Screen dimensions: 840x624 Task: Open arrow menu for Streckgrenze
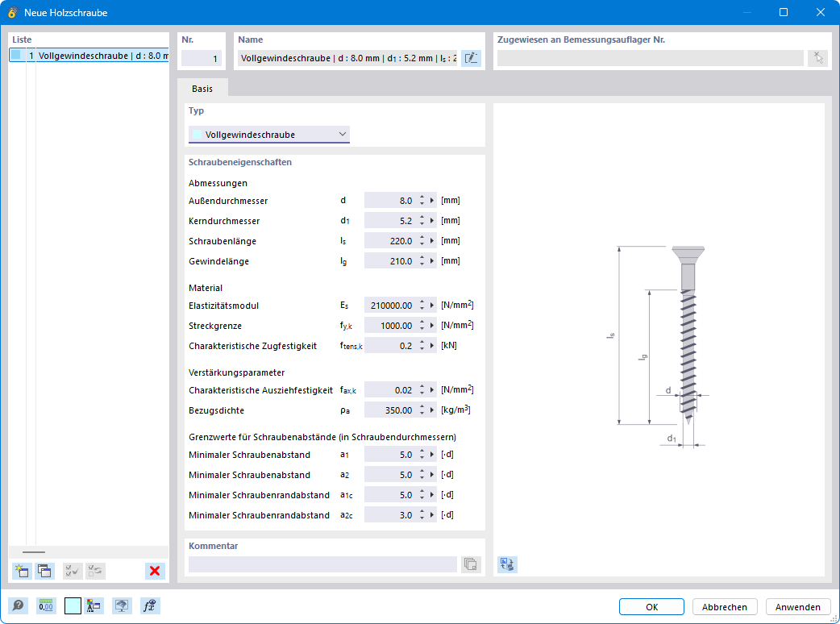pos(432,326)
